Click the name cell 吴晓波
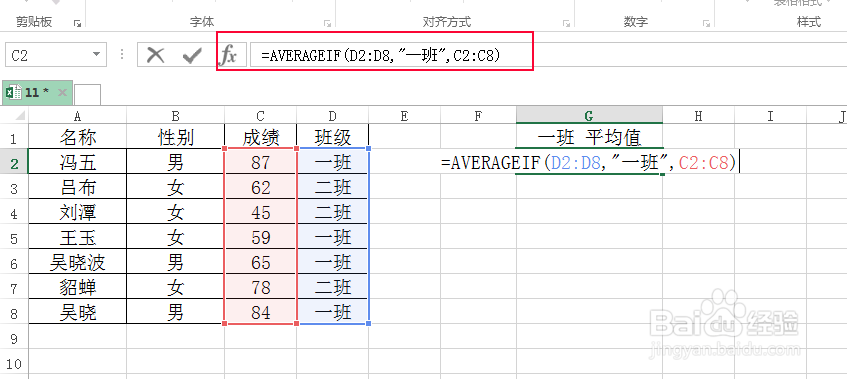The height and width of the screenshot is (379, 847). [78, 262]
